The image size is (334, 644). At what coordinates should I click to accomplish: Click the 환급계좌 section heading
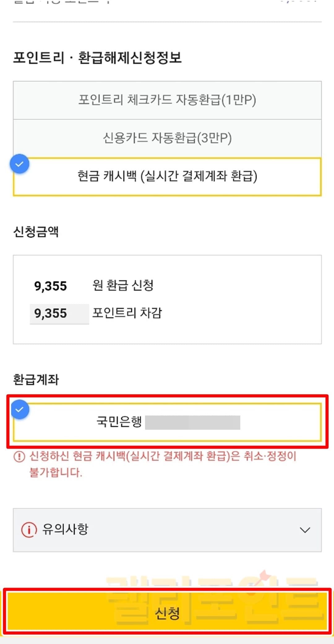pos(36,380)
